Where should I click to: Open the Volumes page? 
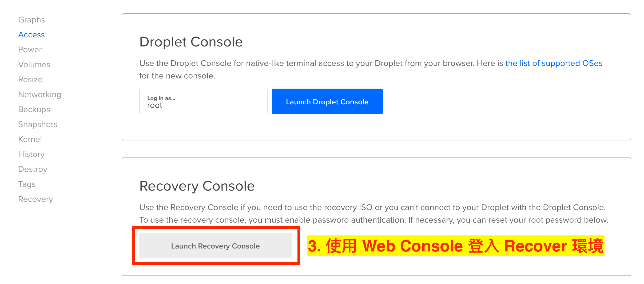[x=34, y=65]
